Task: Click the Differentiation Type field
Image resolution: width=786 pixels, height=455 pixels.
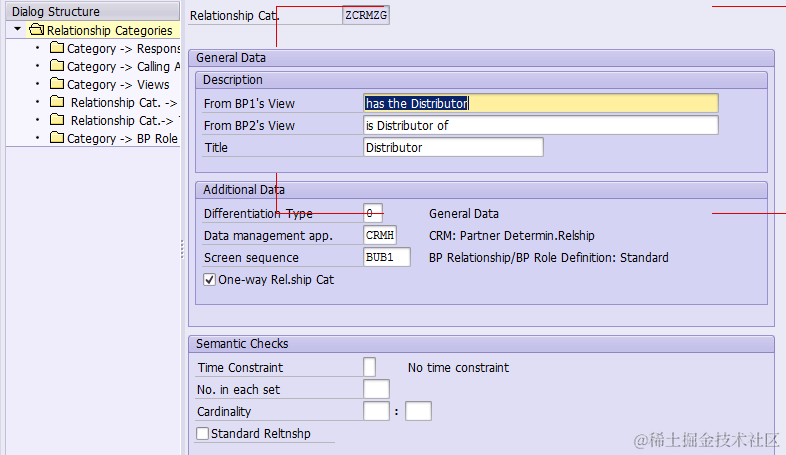Action: [373, 213]
